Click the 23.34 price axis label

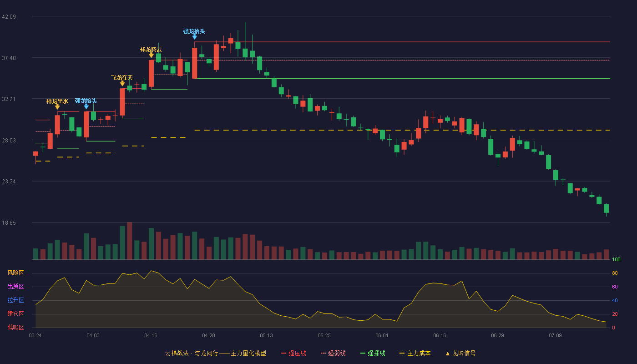coord(9,182)
